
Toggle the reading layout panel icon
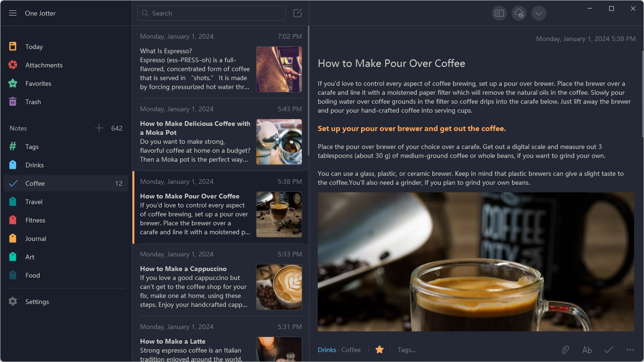499,13
